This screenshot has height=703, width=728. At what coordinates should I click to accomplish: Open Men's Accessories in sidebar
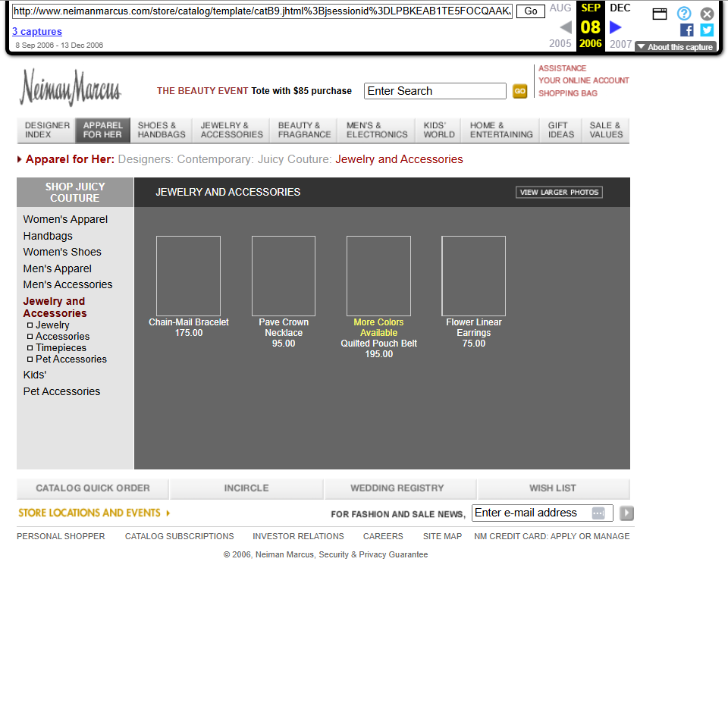[x=67, y=284]
